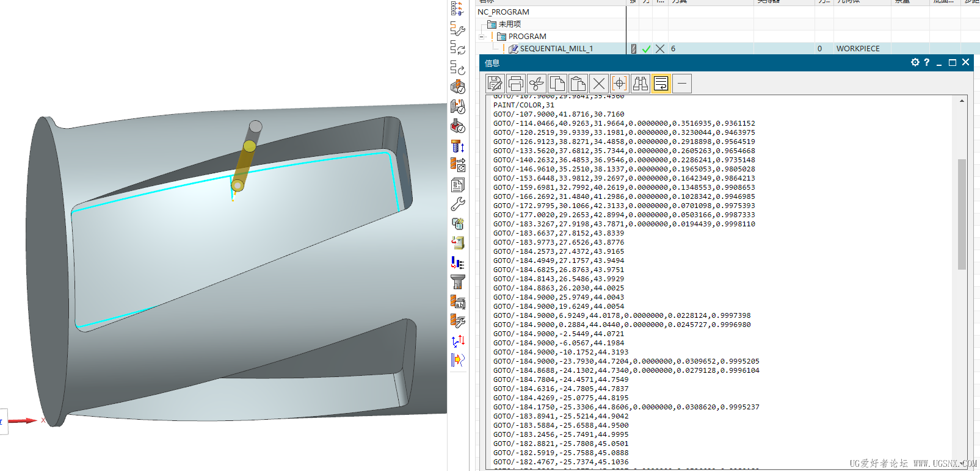Maximize the 信息 window

952,62
